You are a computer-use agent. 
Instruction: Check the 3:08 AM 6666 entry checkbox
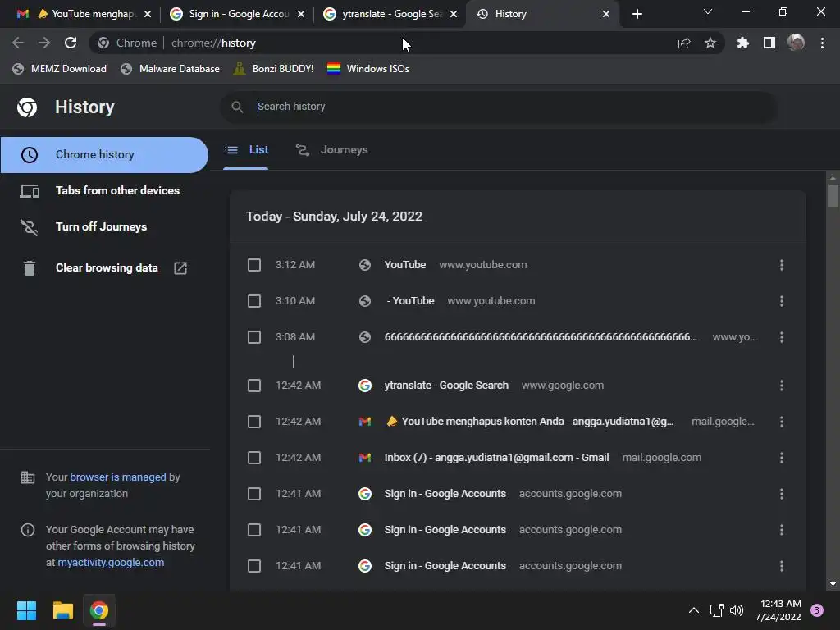click(x=254, y=337)
